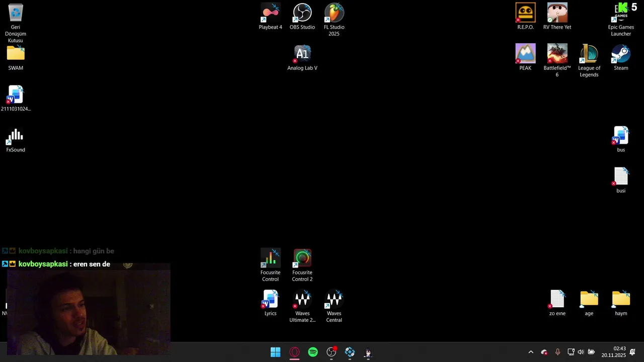Open Focusrite Control shortcut
The width and height of the screenshot is (644, 362).
270,265
